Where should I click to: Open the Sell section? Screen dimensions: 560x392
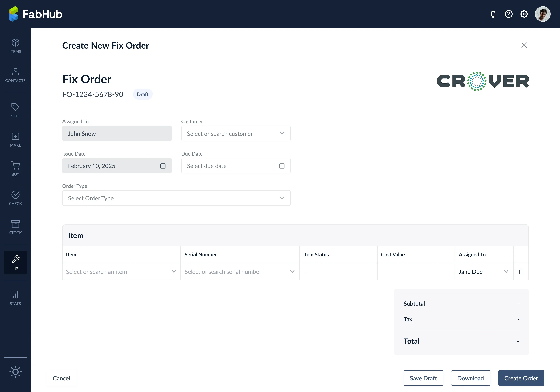(15, 110)
